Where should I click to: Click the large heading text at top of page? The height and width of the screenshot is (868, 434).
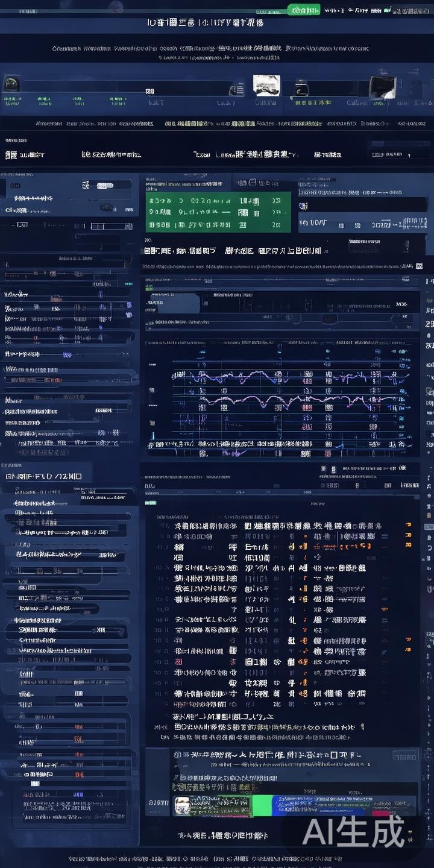click(205, 23)
